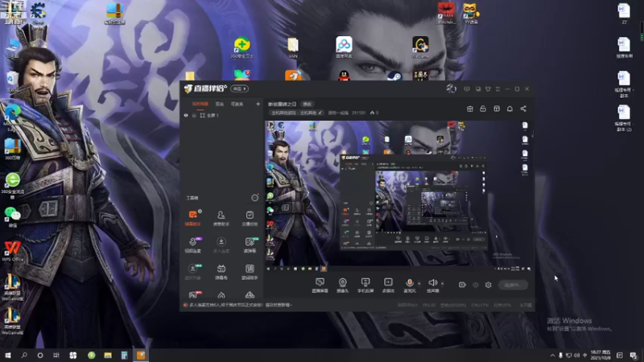This screenshot has height=362, width=644.
Task: Open Task View on the taskbar
Action: point(56,355)
